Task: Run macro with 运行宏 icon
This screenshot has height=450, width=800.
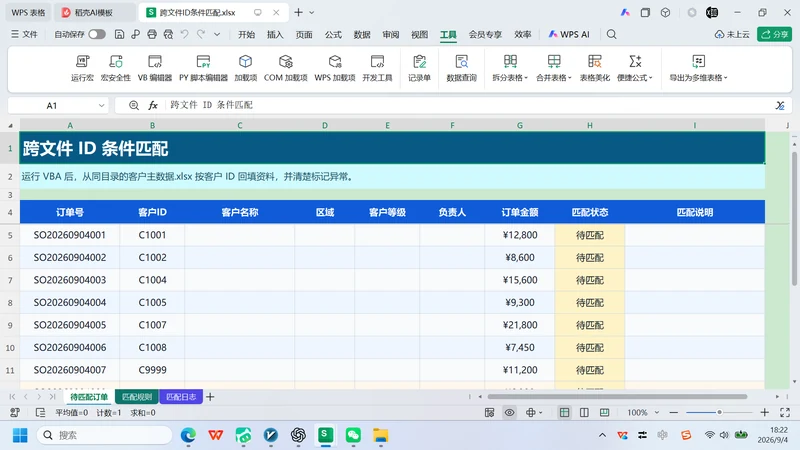Action: pyautogui.click(x=82, y=68)
